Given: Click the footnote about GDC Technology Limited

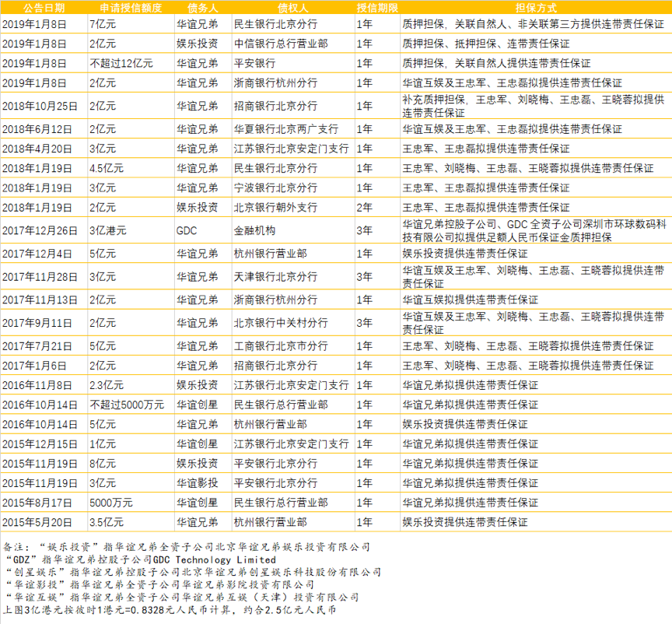Looking at the screenshot, I should [x=141, y=559].
